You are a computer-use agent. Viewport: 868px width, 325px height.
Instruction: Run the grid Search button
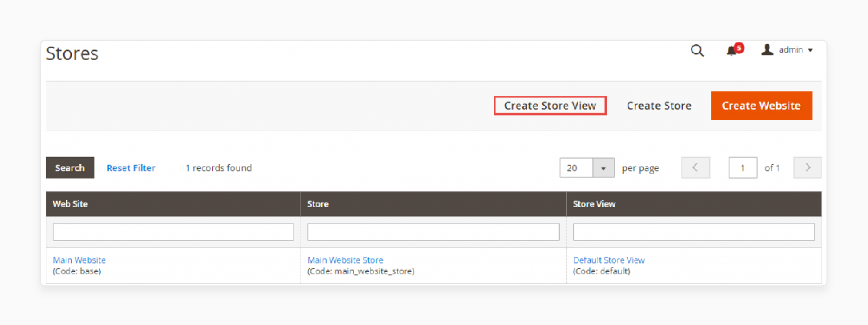[70, 167]
